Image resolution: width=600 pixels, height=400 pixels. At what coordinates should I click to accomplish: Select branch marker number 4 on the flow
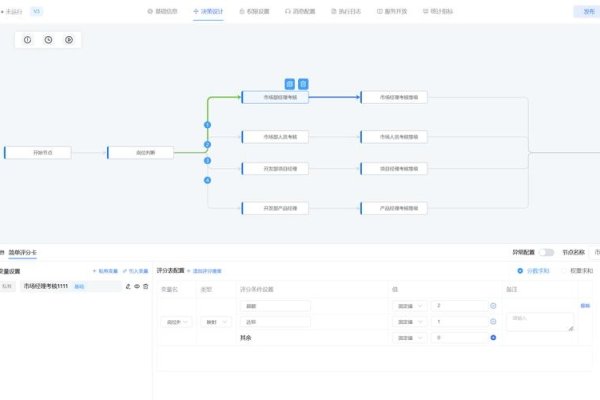(x=207, y=180)
